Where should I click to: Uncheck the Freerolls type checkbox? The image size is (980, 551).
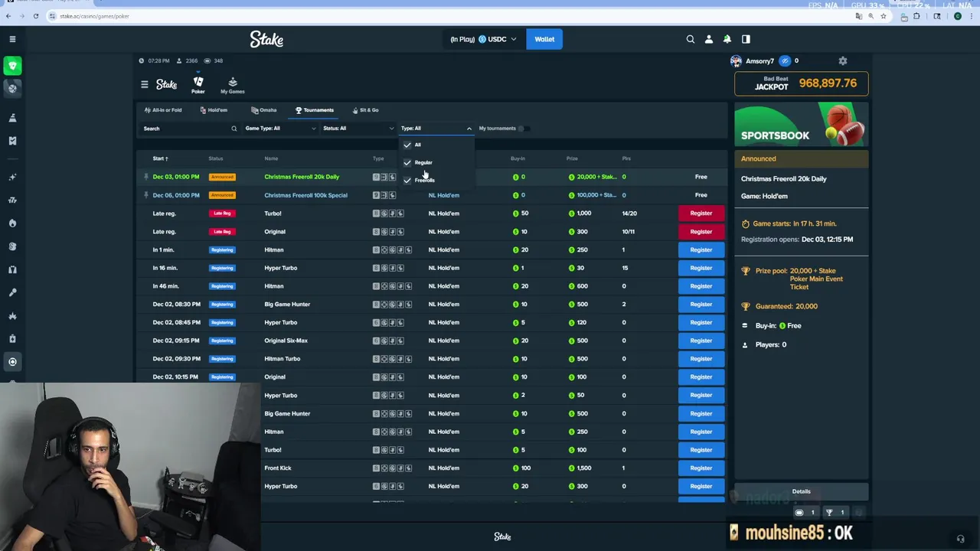[x=407, y=180]
